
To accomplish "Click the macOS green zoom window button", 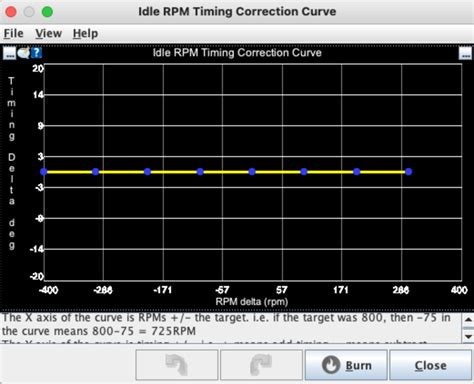I will pos(47,12).
